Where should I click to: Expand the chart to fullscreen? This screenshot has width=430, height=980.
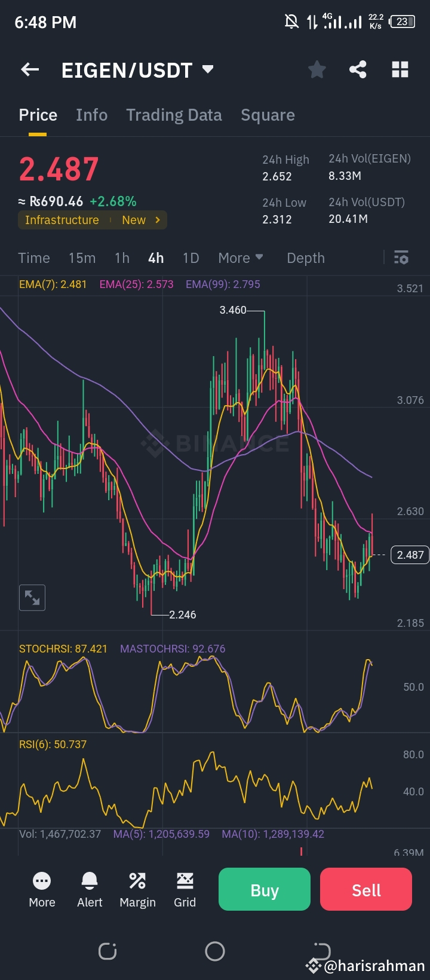click(32, 598)
